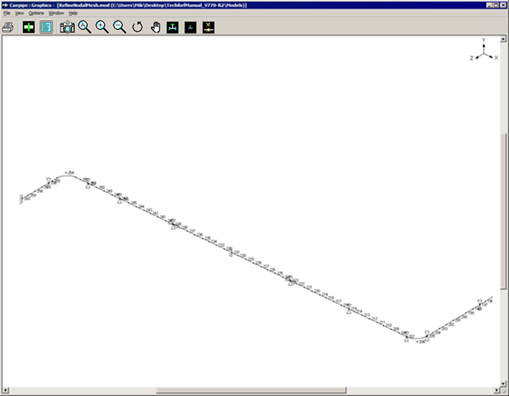
Task: Click the horizontal scrollbar thumb
Action: (x=252, y=390)
